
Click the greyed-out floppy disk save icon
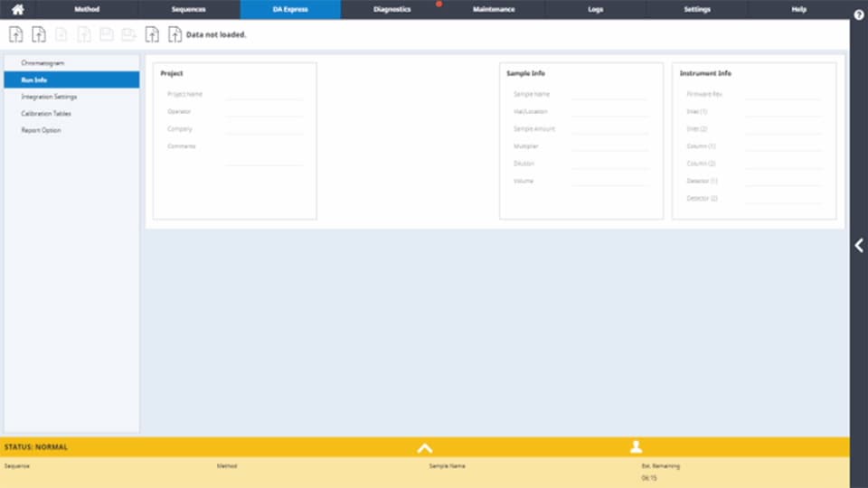tap(107, 34)
